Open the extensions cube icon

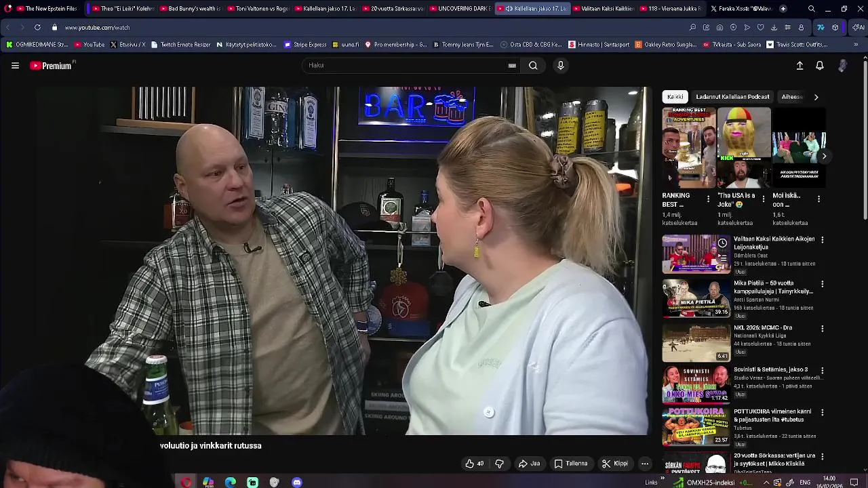[x=835, y=28]
